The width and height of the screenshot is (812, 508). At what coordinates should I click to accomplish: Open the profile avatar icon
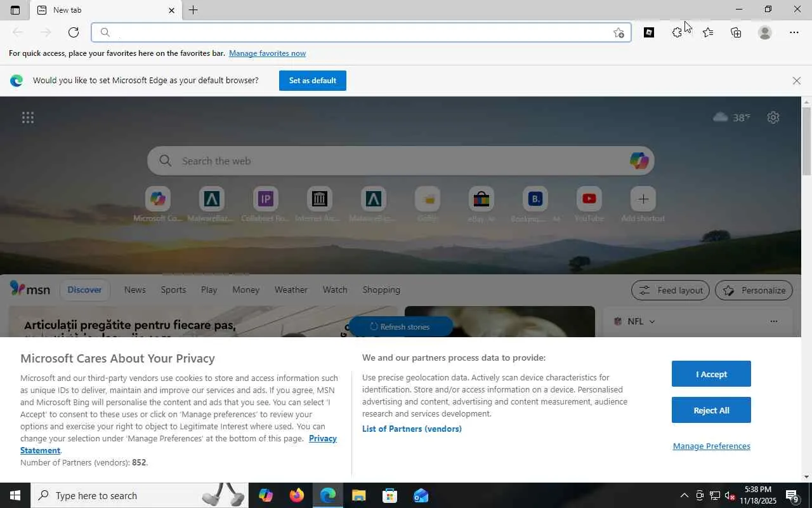(765, 32)
